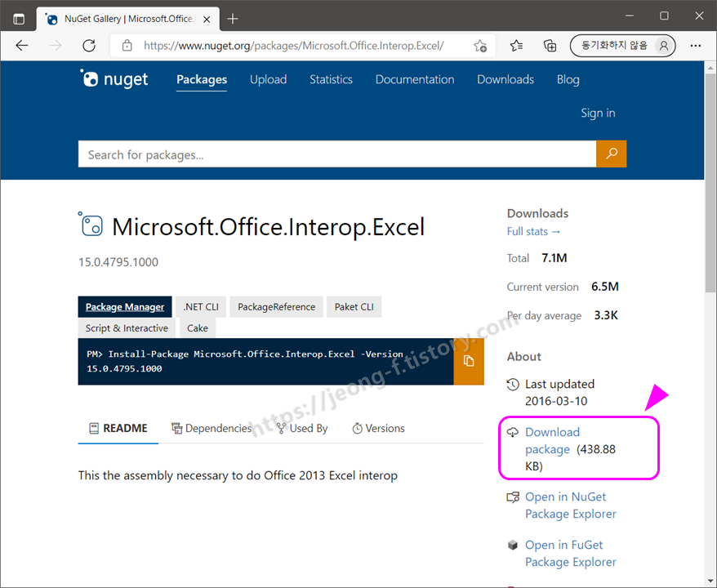The width and height of the screenshot is (717, 588).
Task: Open browser settings ellipsis menu
Action: [696, 45]
